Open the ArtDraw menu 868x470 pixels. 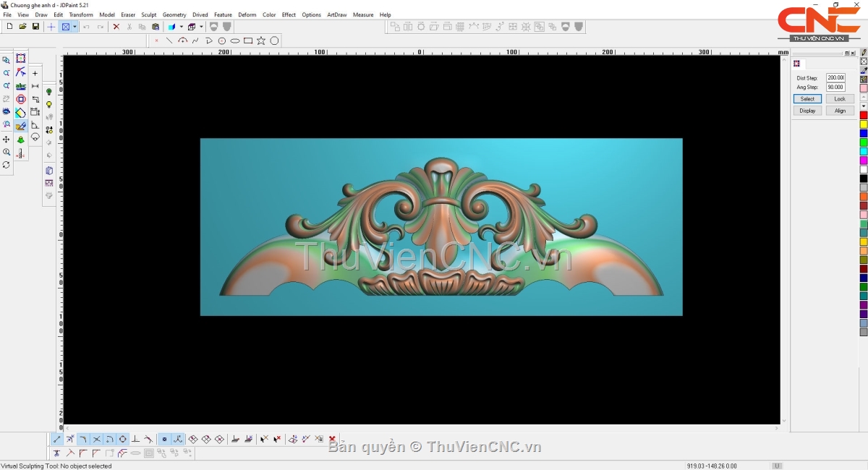336,14
